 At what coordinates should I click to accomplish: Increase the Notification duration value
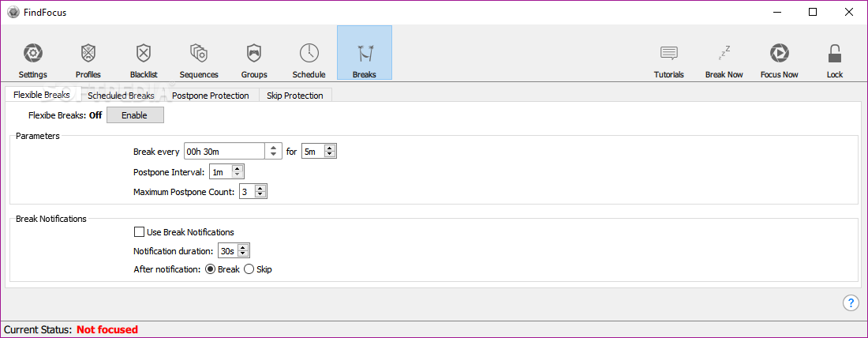point(244,248)
